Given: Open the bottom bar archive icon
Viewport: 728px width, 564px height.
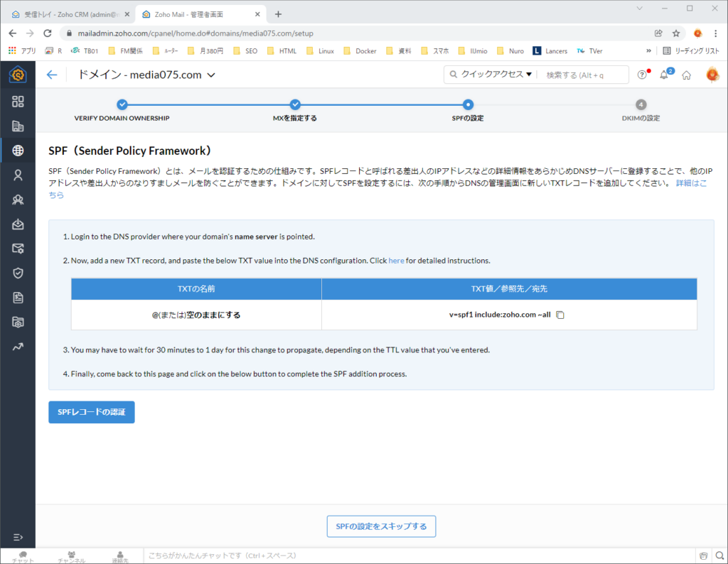Looking at the screenshot, I should (703, 555).
